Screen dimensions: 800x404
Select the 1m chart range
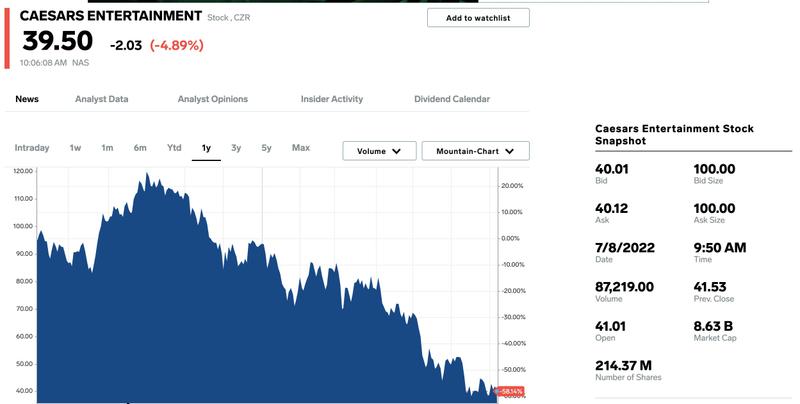point(107,148)
